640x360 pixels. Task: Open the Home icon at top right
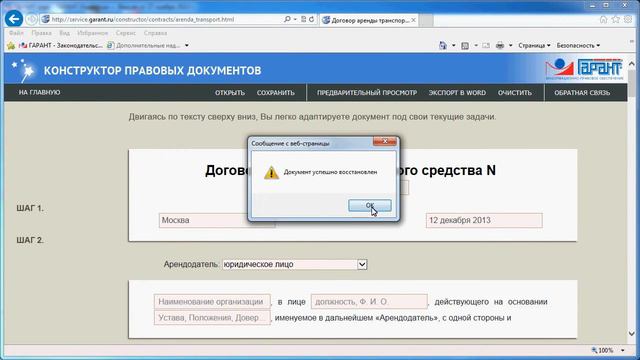[x=603, y=19]
